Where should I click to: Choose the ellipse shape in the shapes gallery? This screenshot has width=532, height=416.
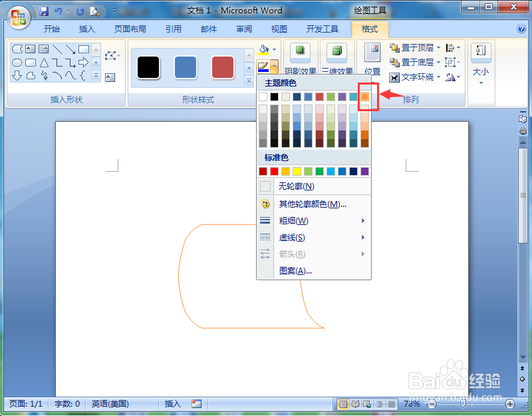(x=17, y=63)
